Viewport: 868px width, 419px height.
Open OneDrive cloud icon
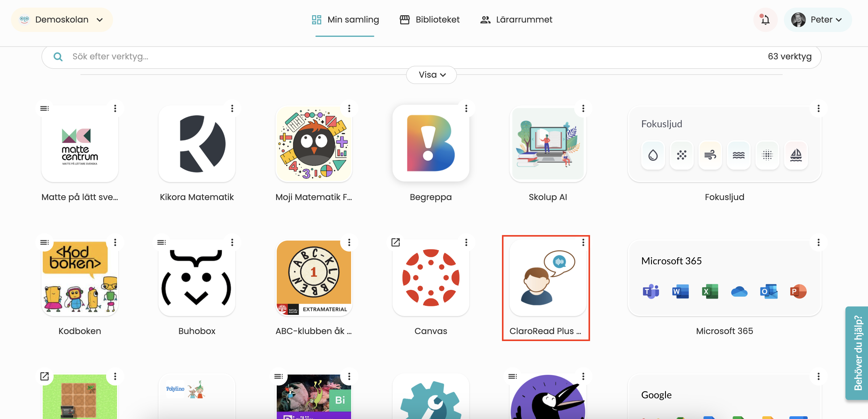[739, 291]
